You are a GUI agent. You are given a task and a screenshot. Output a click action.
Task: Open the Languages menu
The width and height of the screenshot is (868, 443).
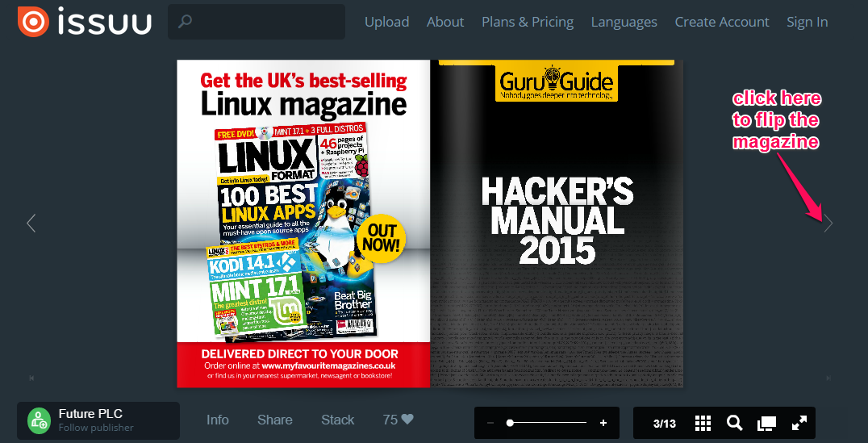[x=624, y=22]
